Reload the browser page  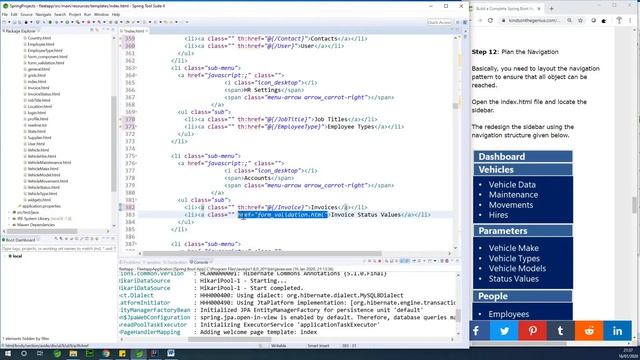click(x=490, y=20)
